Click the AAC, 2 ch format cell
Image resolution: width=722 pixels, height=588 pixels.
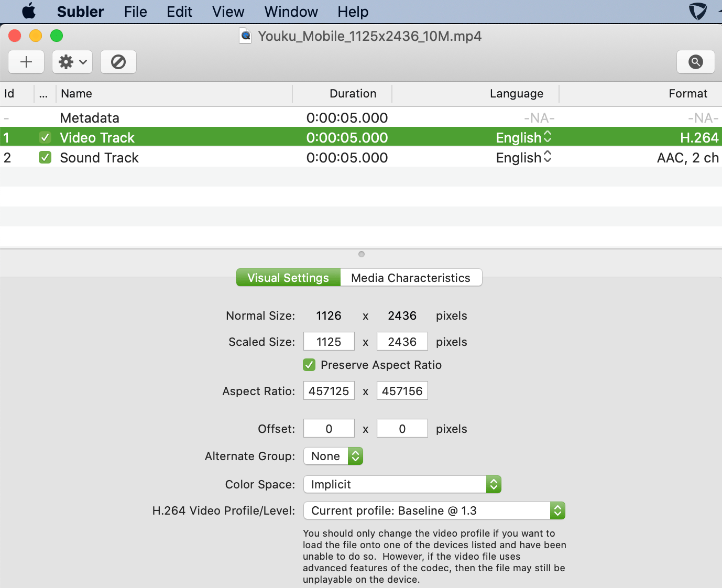coord(688,157)
